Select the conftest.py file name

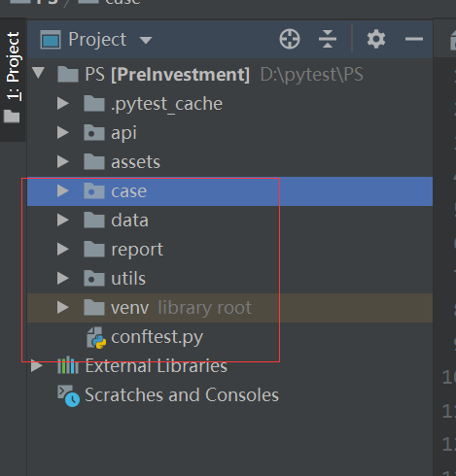coord(158,337)
